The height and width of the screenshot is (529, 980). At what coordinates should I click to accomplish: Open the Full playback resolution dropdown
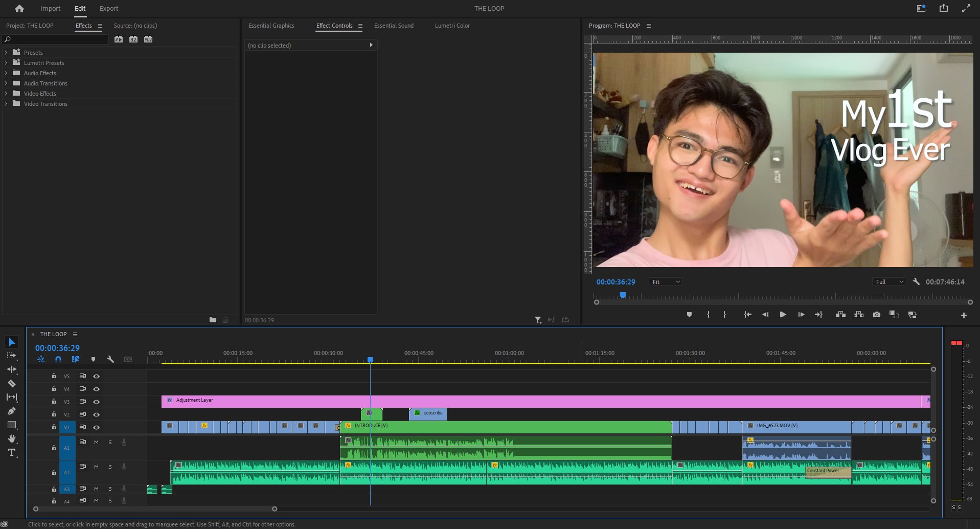pos(889,282)
